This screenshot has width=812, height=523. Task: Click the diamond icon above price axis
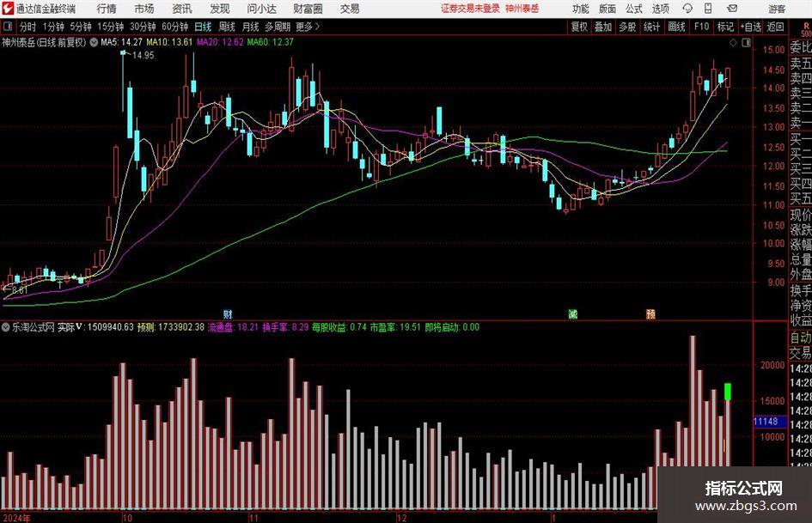pos(733,43)
